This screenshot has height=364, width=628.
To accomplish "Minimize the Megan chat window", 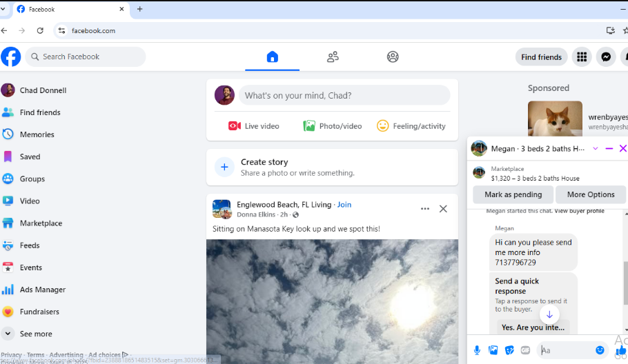I will [x=609, y=149].
